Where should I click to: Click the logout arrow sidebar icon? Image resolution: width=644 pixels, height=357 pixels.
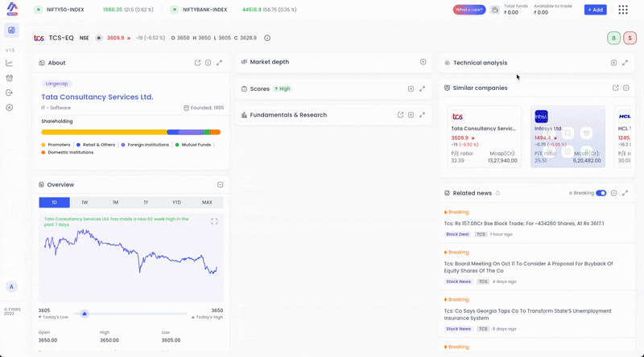point(10,92)
